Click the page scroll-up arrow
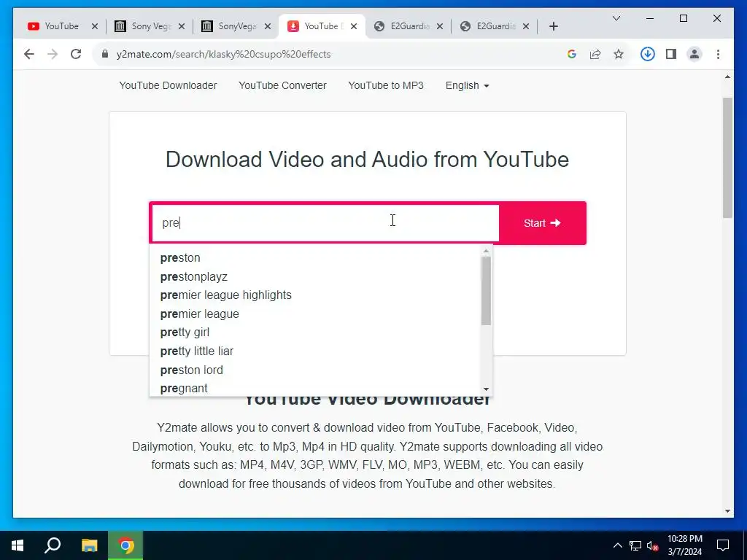The image size is (747, 560). (727, 77)
